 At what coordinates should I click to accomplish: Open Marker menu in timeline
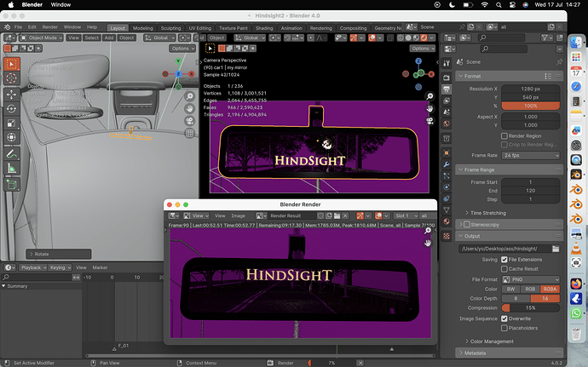coord(100,267)
